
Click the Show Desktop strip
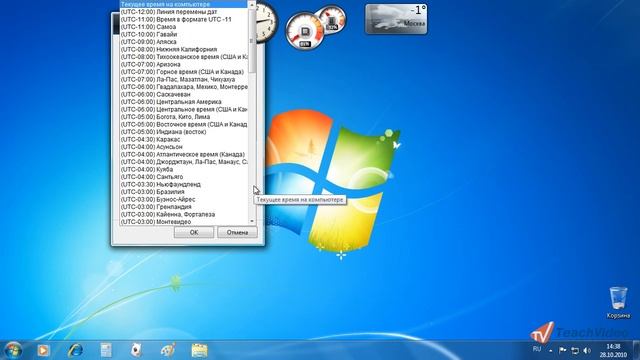click(x=637, y=350)
